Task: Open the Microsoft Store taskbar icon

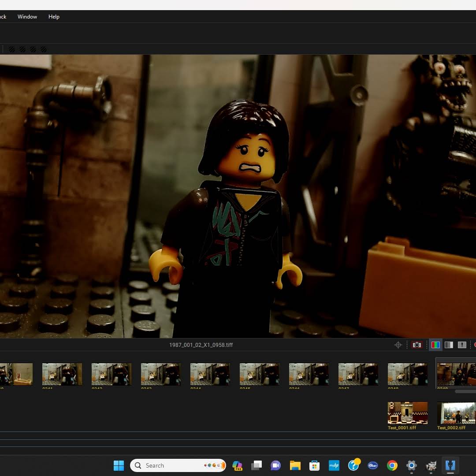Action: click(x=314, y=465)
